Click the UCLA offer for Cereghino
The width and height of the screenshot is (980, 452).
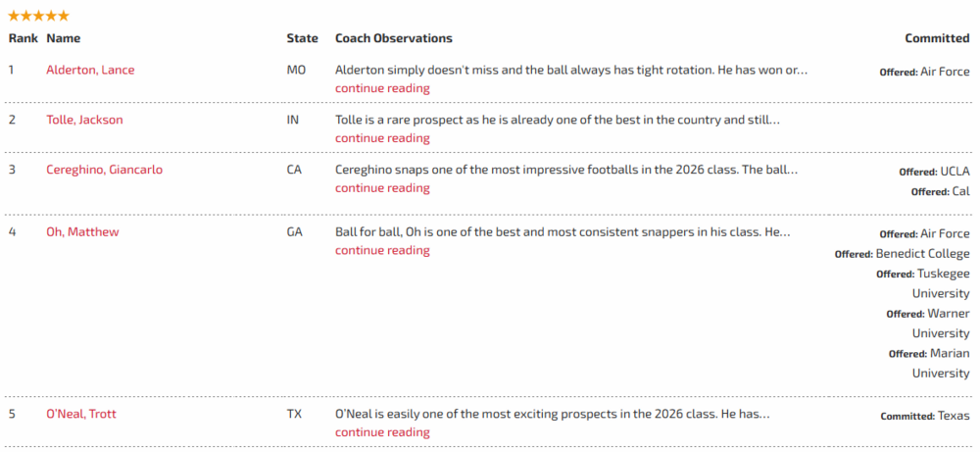click(x=955, y=172)
